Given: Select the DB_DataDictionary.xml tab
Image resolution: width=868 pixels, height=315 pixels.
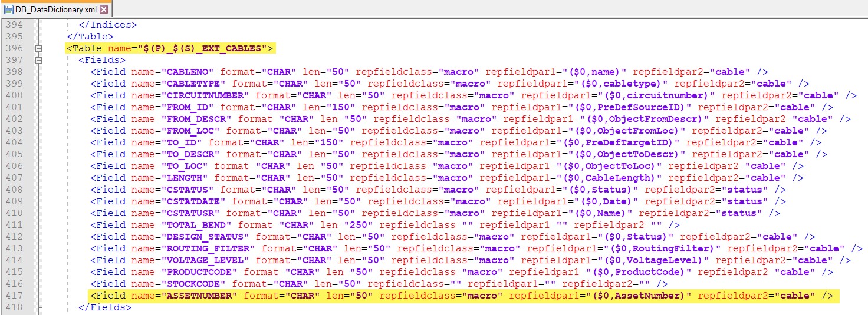Looking at the screenshot, I should [56, 9].
